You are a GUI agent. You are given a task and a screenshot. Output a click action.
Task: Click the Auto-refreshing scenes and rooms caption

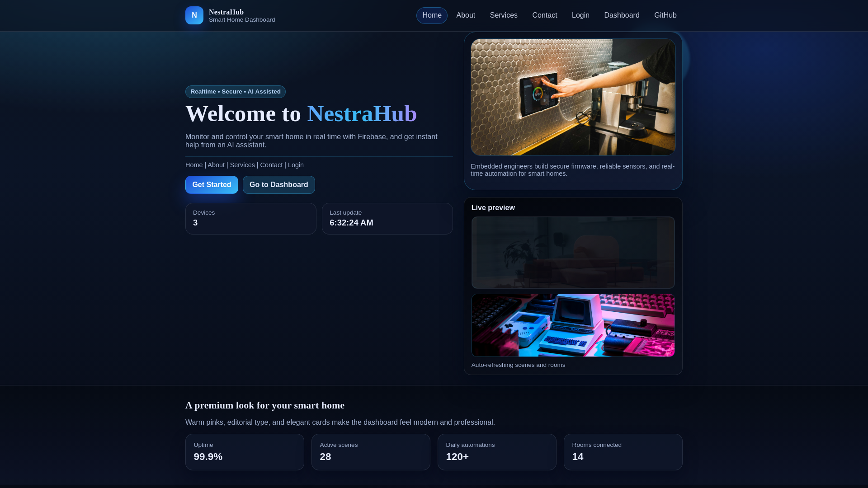coord(518,365)
